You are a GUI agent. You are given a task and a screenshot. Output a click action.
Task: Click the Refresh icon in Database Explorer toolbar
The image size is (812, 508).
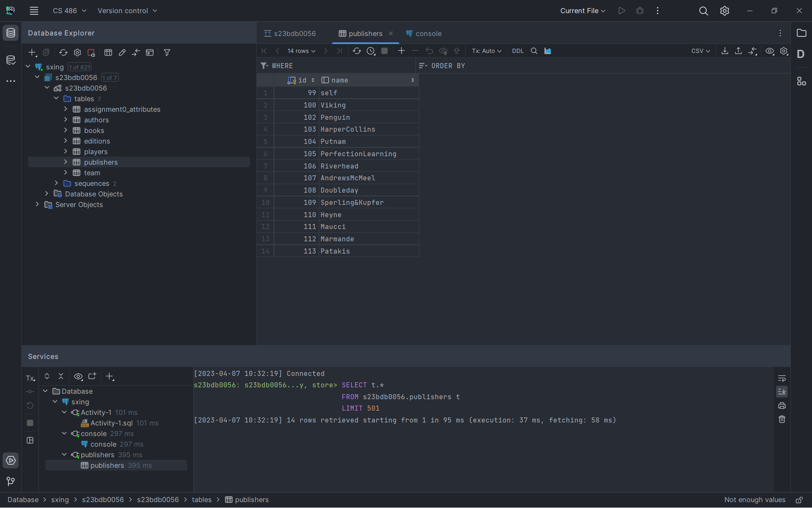pyautogui.click(x=63, y=52)
